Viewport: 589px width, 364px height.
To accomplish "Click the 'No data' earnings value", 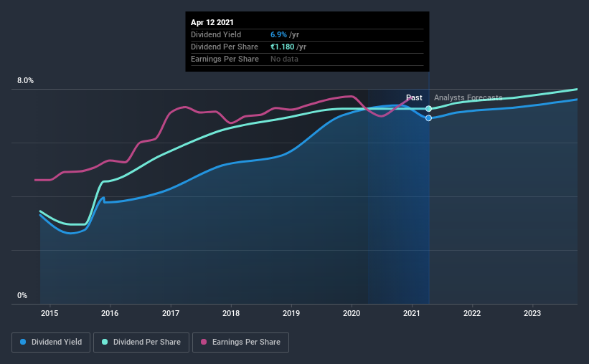I will click(284, 59).
